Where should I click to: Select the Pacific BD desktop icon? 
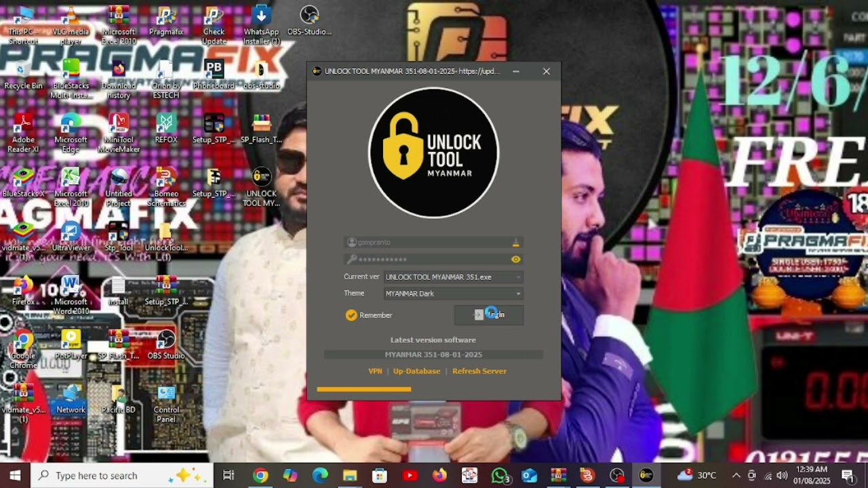(119, 399)
